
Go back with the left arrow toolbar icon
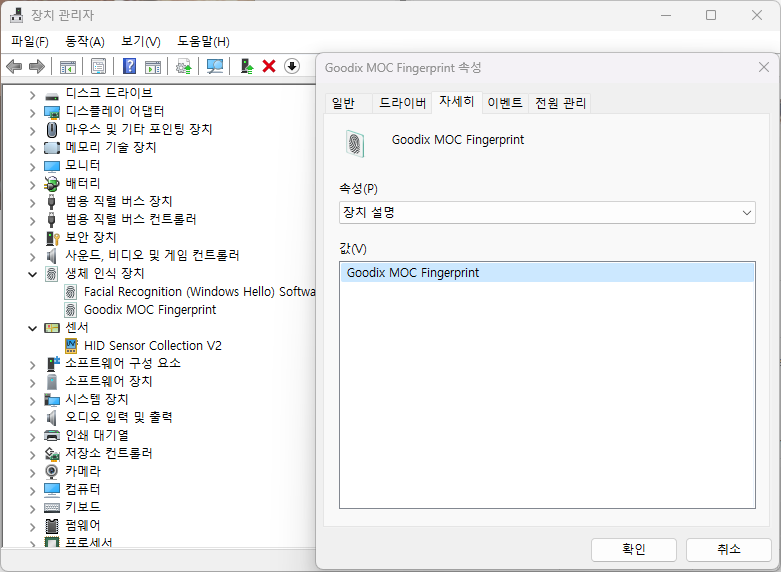(14, 66)
